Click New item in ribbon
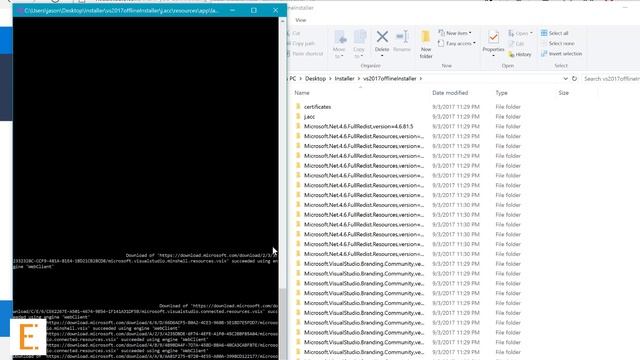 coord(454,33)
